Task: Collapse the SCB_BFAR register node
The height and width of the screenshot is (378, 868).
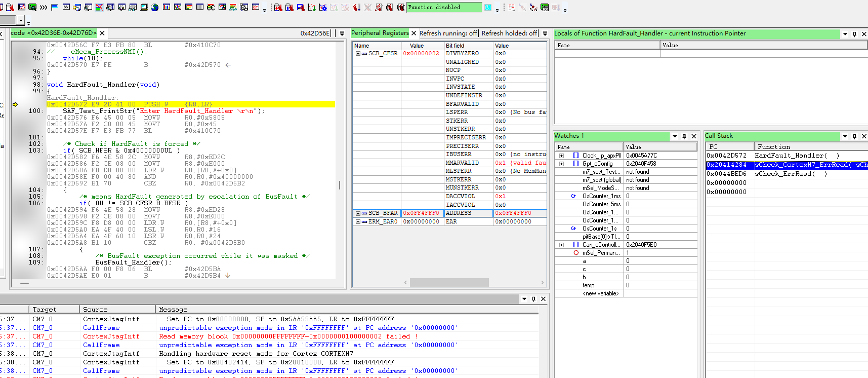Action: 358,213
